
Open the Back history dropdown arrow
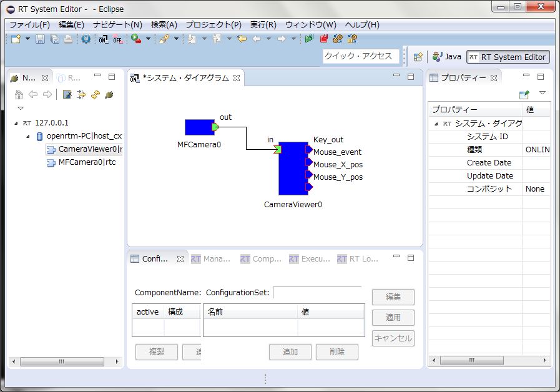tap(268, 39)
